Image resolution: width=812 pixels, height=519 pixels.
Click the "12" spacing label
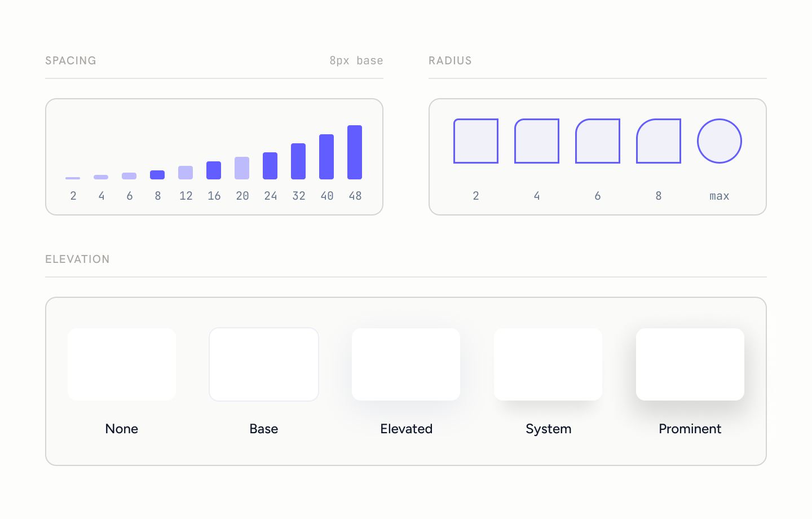click(x=186, y=196)
